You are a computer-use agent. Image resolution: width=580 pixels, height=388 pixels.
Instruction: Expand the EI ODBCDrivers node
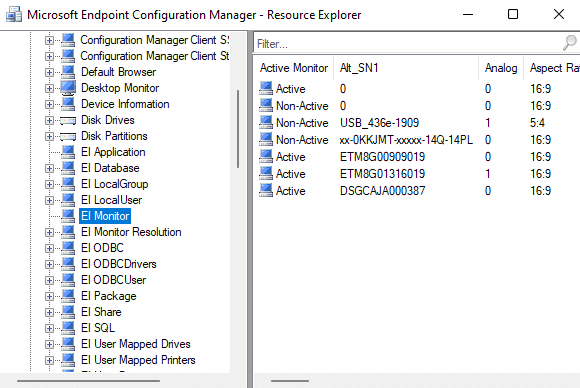[49, 264]
